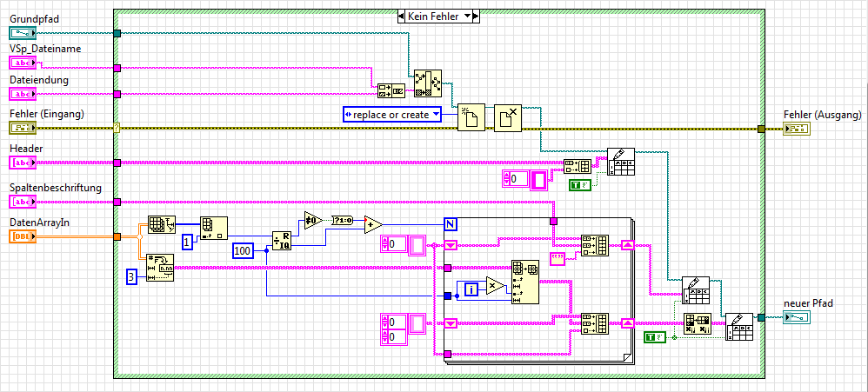Select the numeric constant 3

(131, 277)
